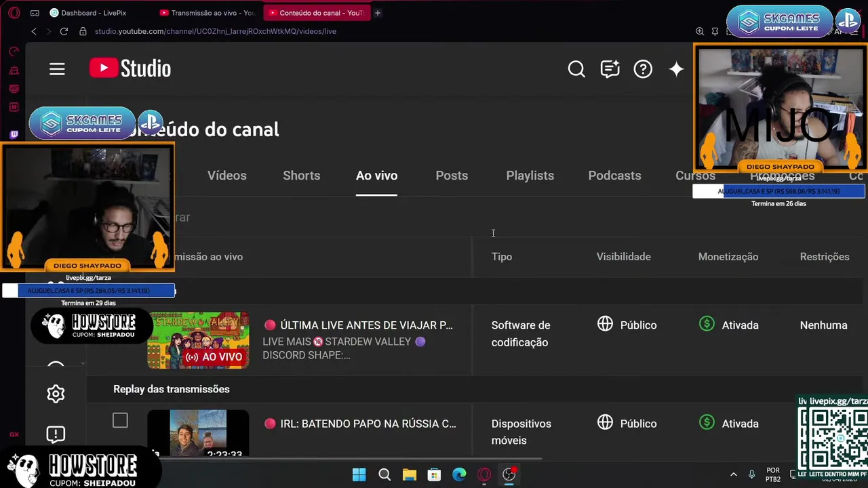Click the Visibilidade column header

tap(624, 257)
